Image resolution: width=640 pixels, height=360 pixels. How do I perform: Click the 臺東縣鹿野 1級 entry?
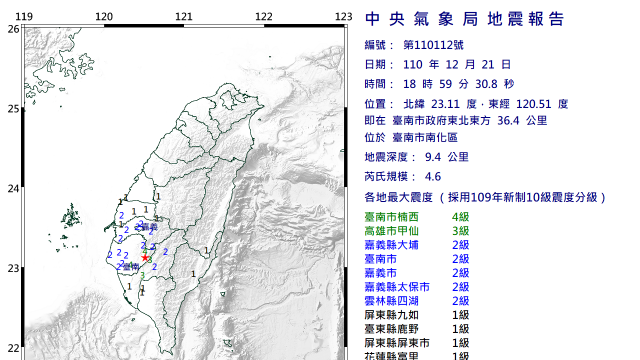tap(417, 329)
